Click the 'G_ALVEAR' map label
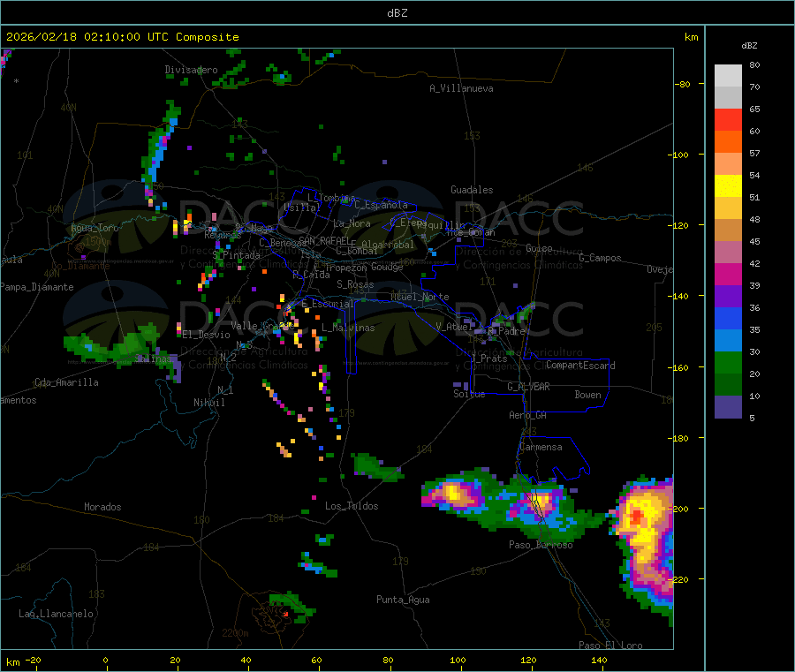This screenshot has height=672, width=795. [528, 387]
